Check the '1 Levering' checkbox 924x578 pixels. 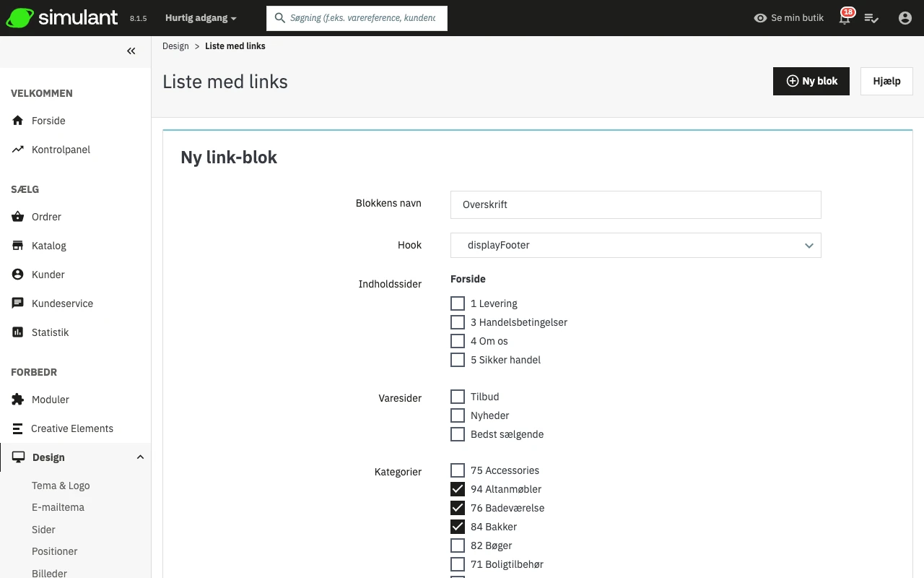point(458,303)
